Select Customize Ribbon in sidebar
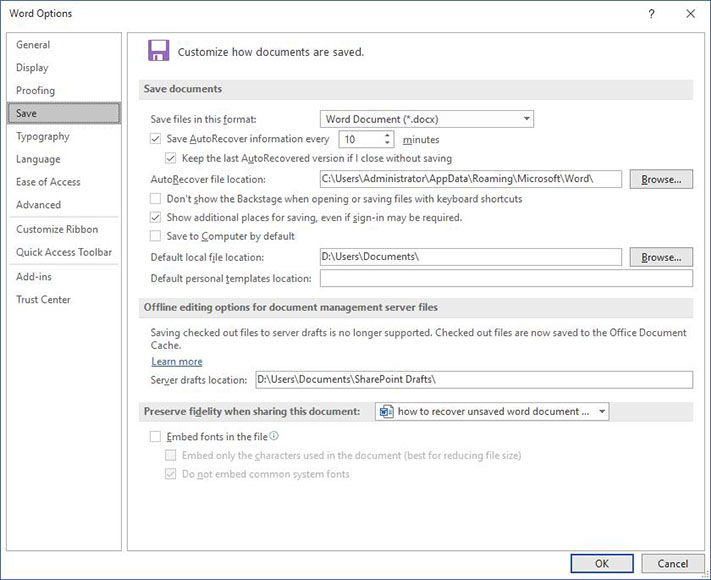 pyautogui.click(x=57, y=229)
